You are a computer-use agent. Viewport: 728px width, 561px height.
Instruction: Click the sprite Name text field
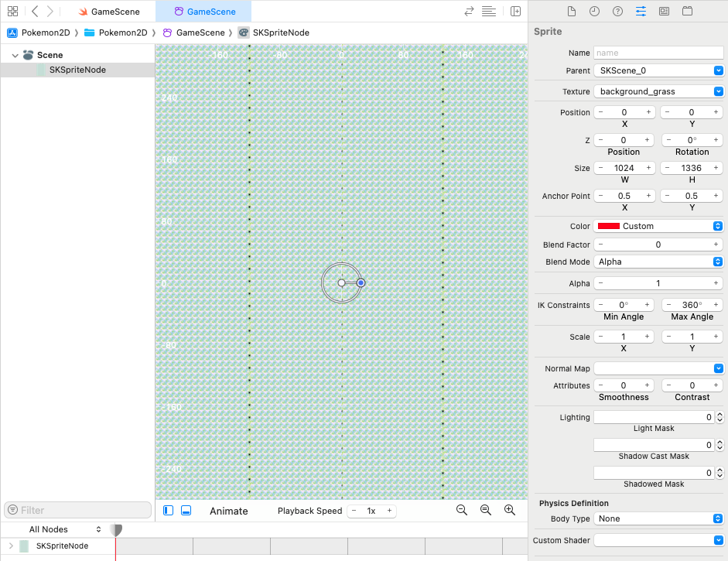click(x=658, y=53)
